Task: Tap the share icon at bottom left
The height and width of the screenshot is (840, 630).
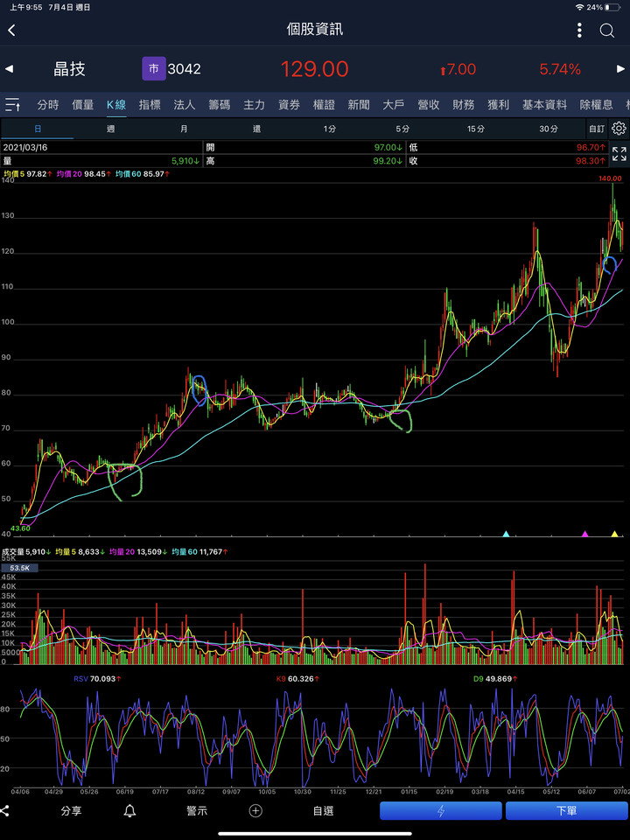Action: pos(4,811)
